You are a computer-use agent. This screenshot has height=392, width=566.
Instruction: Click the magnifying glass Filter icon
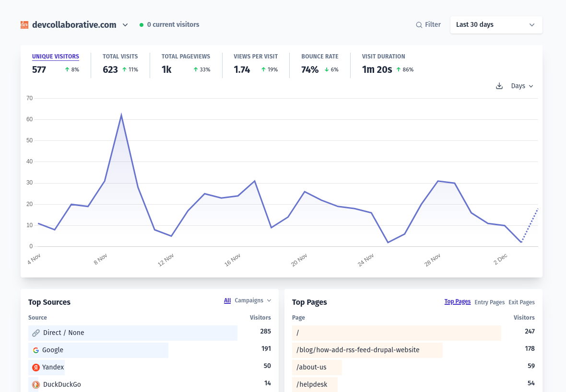pyautogui.click(x=419, y=24)
